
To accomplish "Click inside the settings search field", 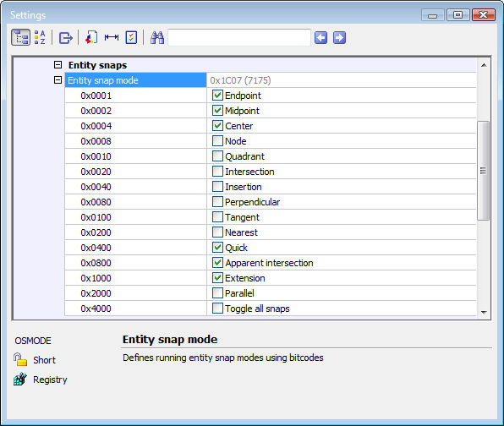I will pos(239,37).
